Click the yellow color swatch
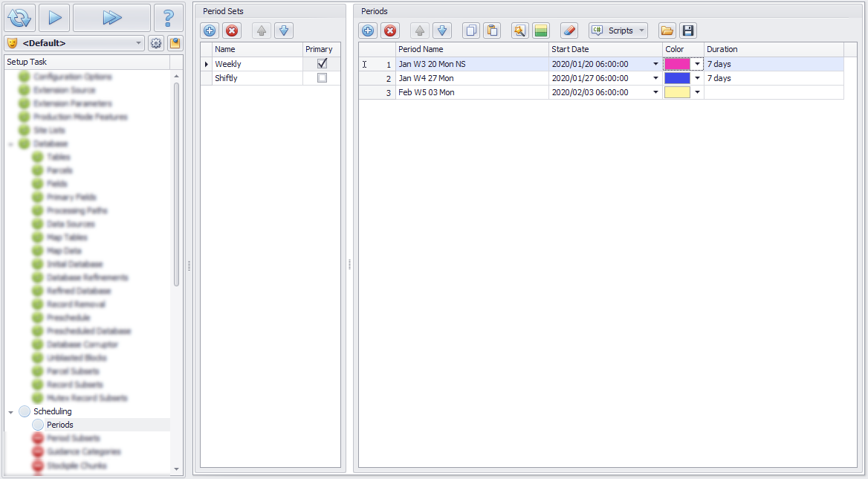This screenshot has height=479, width=868. [678, 92]
